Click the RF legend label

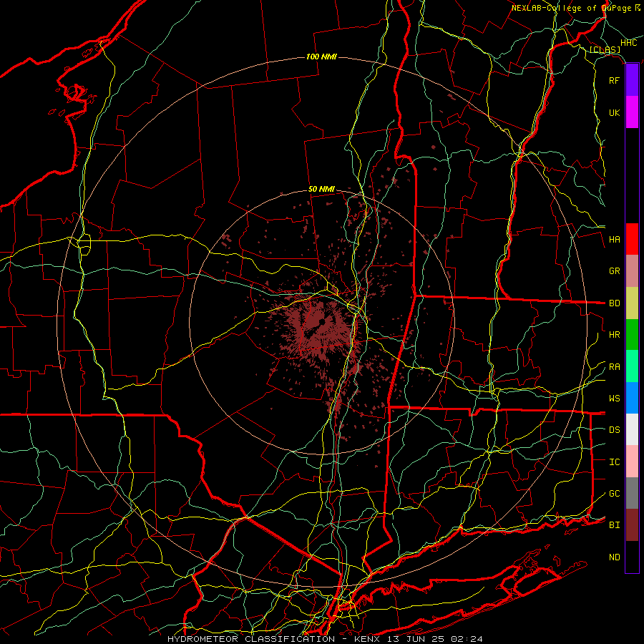[x=615, y=80]
